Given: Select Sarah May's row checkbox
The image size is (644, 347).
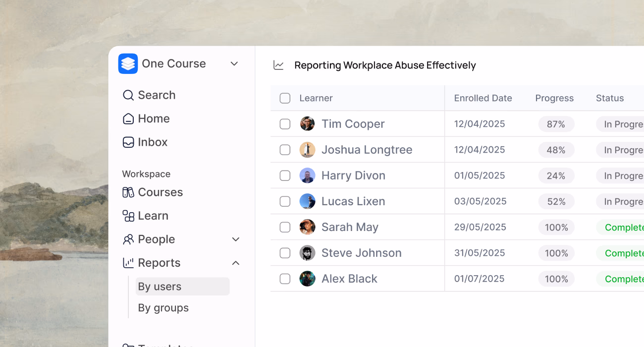Looking at the screenshot, I should (285, 227).
